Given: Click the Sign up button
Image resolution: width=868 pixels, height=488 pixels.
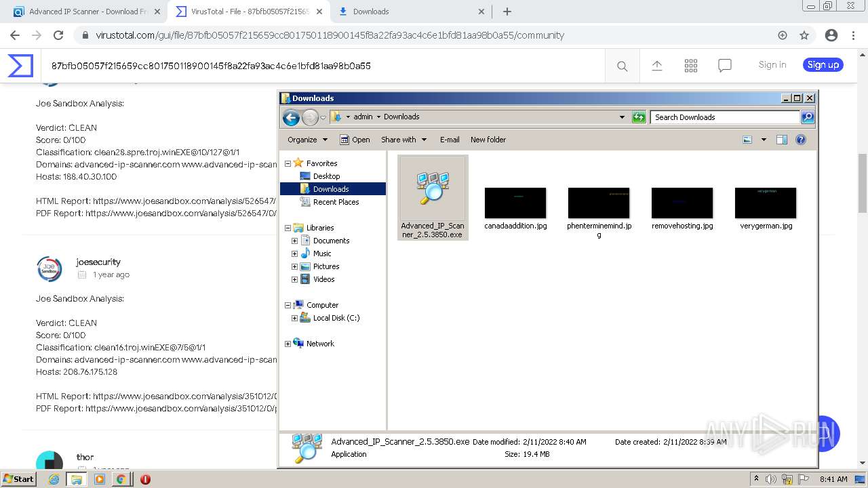Looking at the screenshot, I should 823,65.
